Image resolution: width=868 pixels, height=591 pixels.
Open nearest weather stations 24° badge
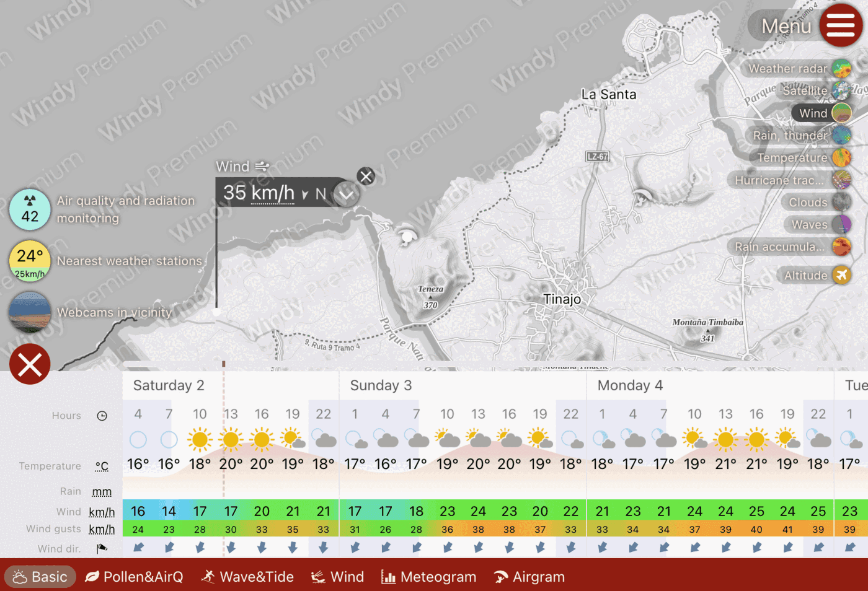(30, 261)
